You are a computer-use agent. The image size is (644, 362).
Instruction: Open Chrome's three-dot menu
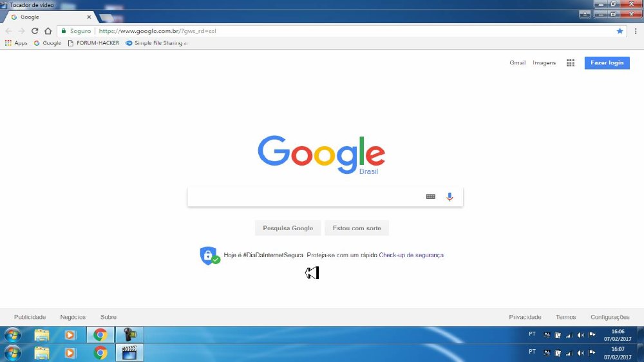click(x=635, y=31)
